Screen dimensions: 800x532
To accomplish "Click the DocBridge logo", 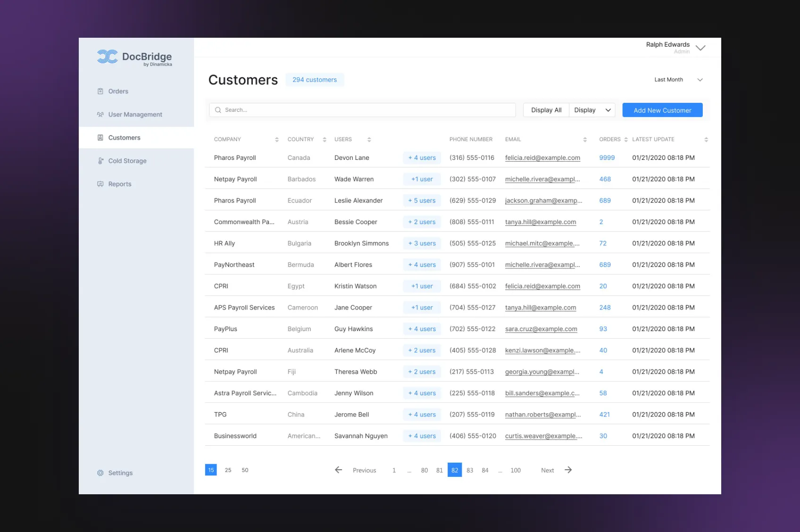I will (134, 58).
